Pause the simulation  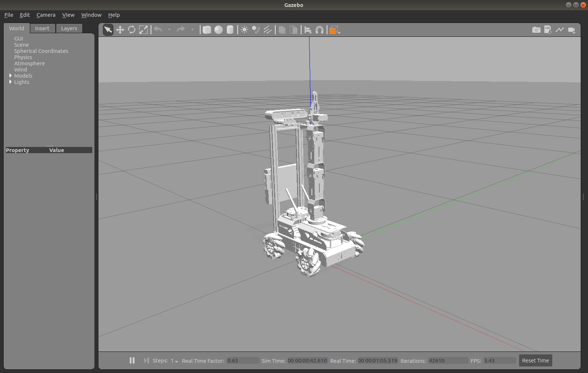click(x=132, y=360)
